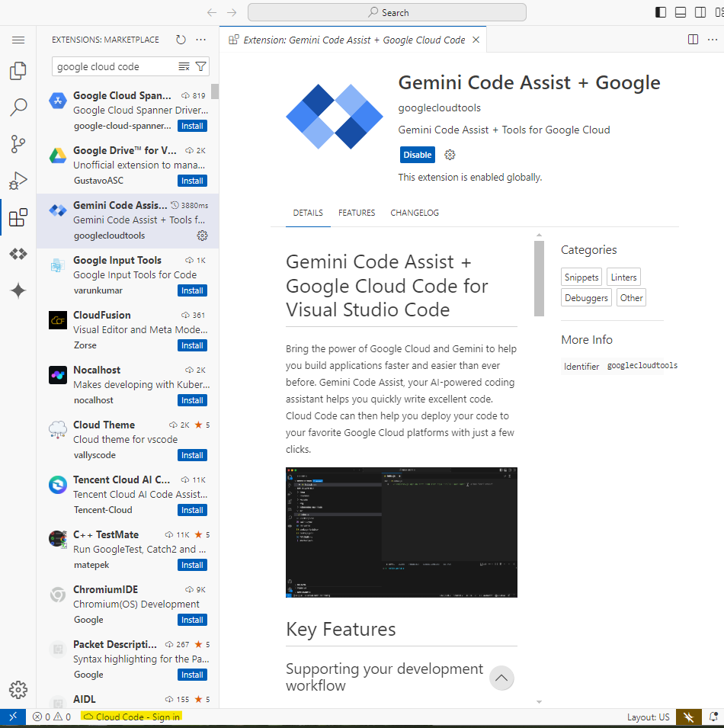Open remote window indicator in status bar
The height and width of the screenshot is (728, 724).
(13, 717)
